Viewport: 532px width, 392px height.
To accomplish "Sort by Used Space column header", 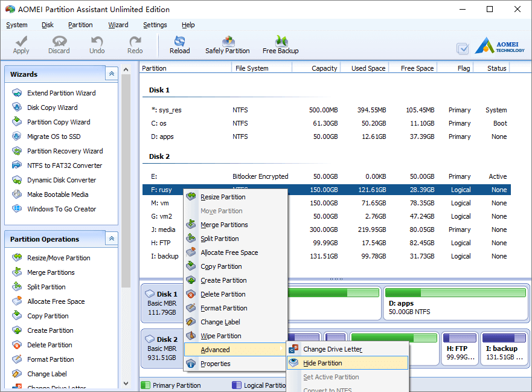I will [365, 68].
